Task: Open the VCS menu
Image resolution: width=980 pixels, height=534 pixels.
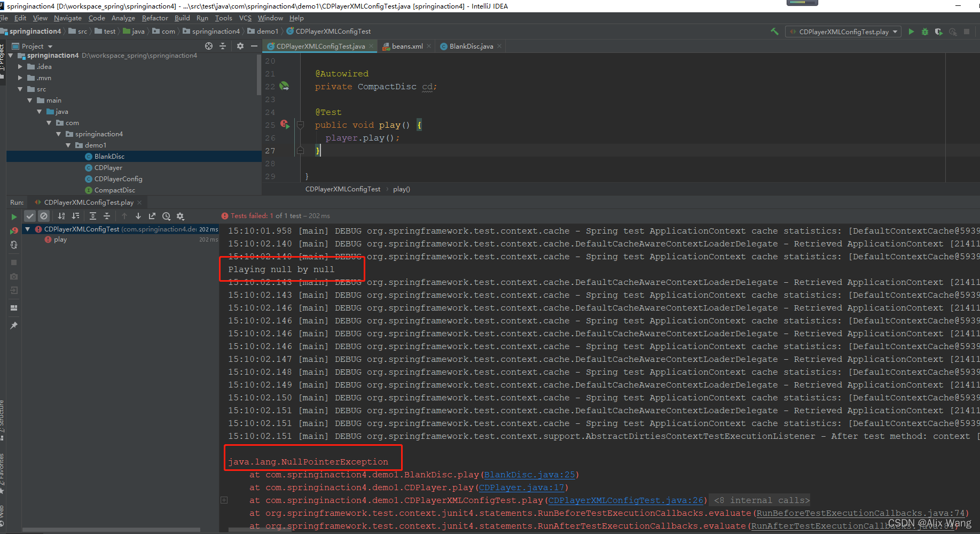Action: coord(245,18)
